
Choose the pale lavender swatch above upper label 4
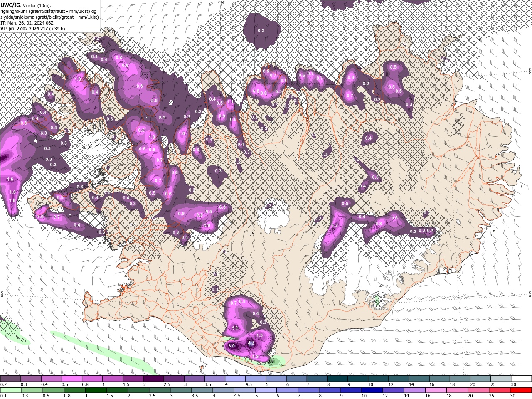coord(235,379)
